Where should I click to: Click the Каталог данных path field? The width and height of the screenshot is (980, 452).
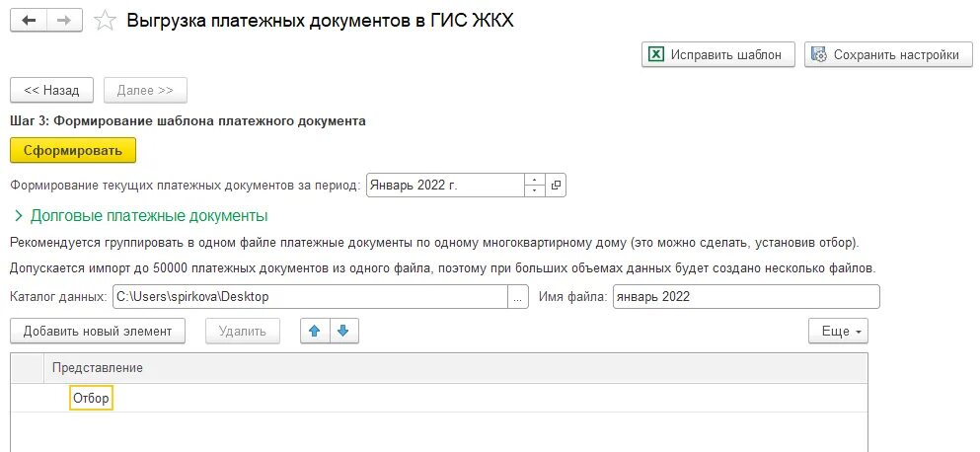(310, 297)
